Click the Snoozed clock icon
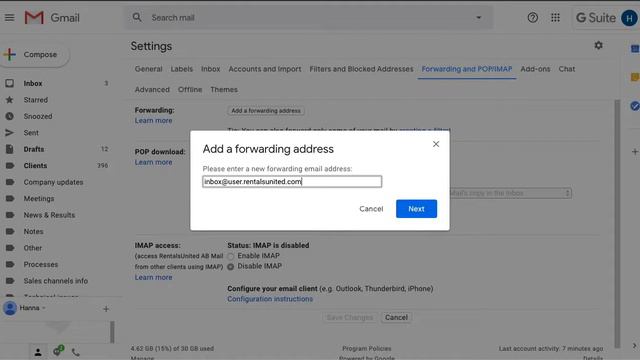 (9, 116)
